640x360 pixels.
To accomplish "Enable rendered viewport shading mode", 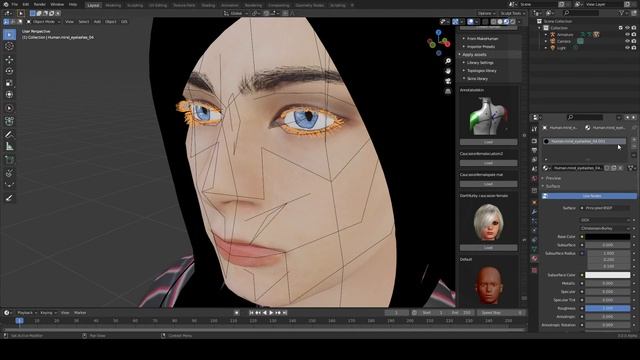I will [513, 22].
